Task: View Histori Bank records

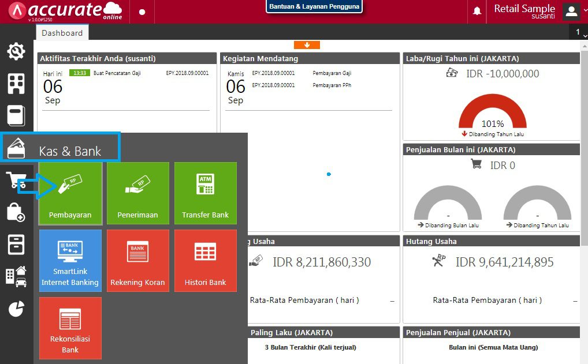Action: pyautogui.click(x=205, y=261)
